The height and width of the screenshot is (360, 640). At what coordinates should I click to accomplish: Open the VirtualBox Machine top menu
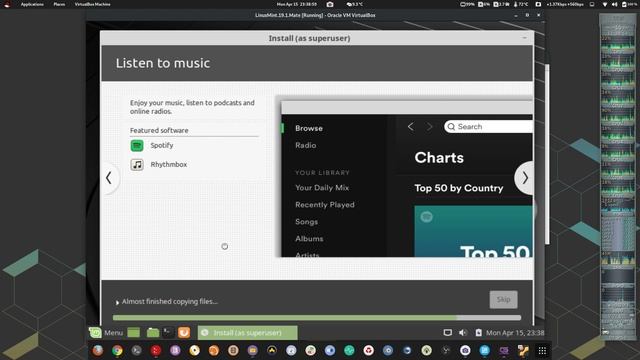(92, 4)
